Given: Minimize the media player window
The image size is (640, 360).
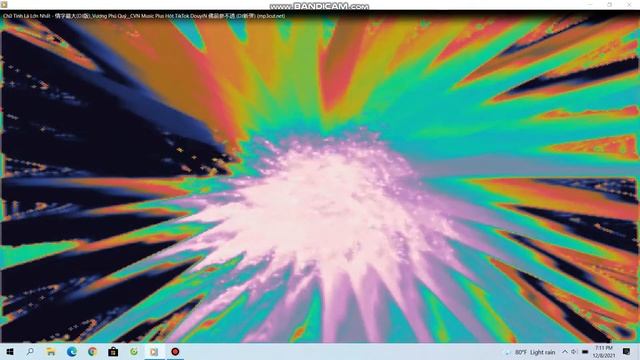Looking at the screenshot, I should point(590,4).
